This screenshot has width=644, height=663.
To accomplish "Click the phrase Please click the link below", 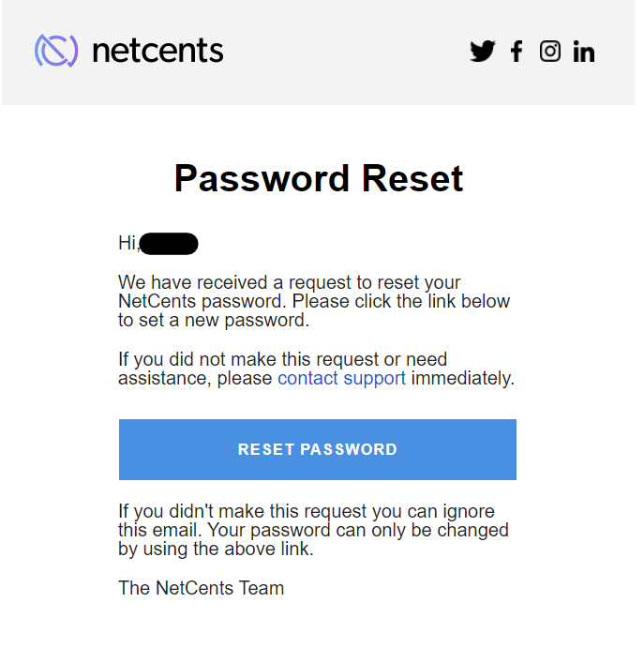I will [x=401, y=301].
